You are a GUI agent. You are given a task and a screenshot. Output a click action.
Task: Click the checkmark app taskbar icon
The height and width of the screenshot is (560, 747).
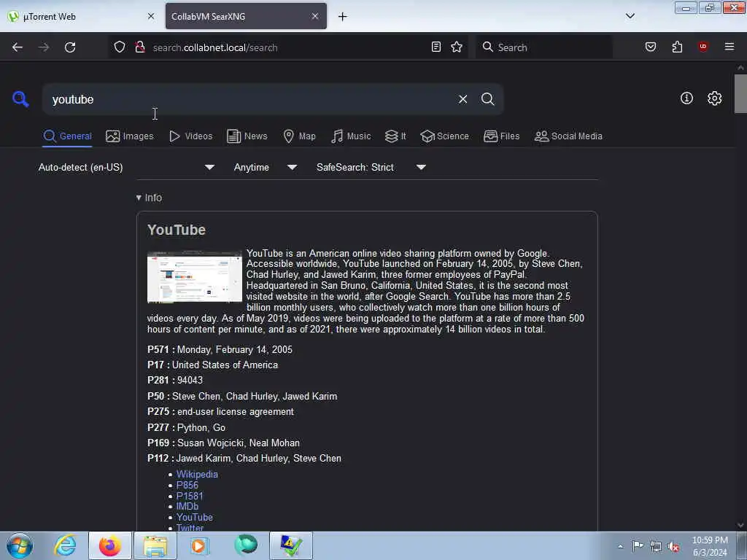(291, 545)
